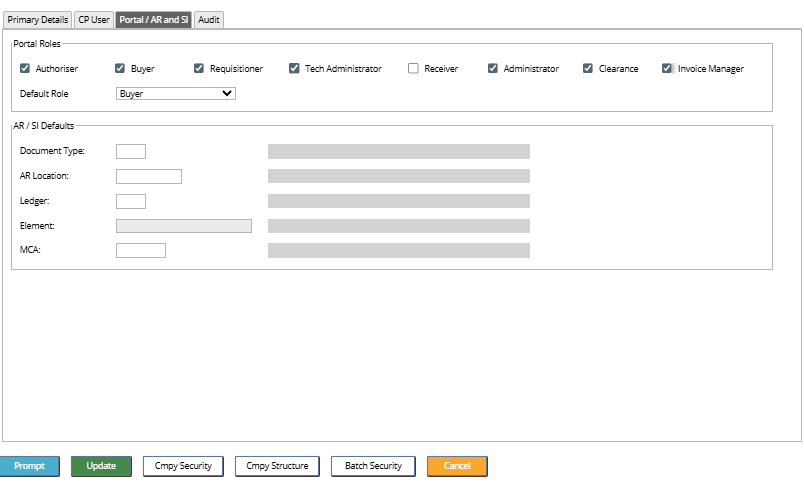This screenshot has width=804, height=482.
Task: Uncheck the Tech Administrator checkbox
Action: point(294,68)
